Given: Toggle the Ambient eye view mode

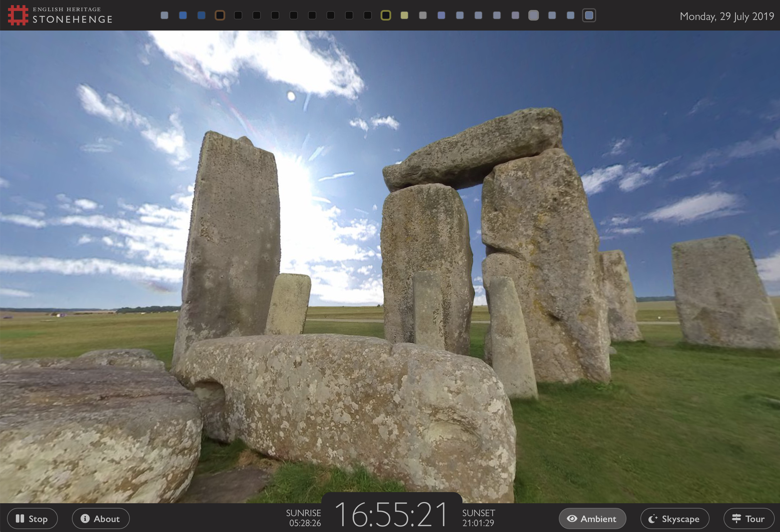Looking at the screenshot, I should (x=592, y=518).
